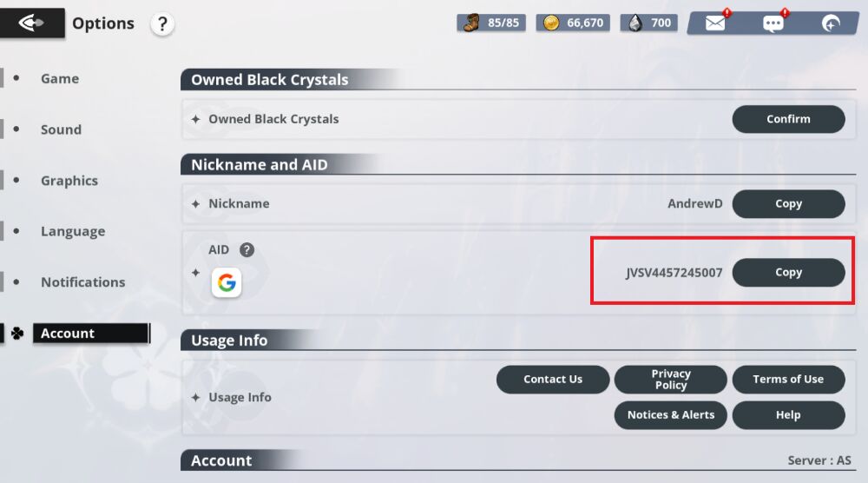Viewport: 868px width, 483px height.
Task: Copy the AID code
Action: click(788, 272)
